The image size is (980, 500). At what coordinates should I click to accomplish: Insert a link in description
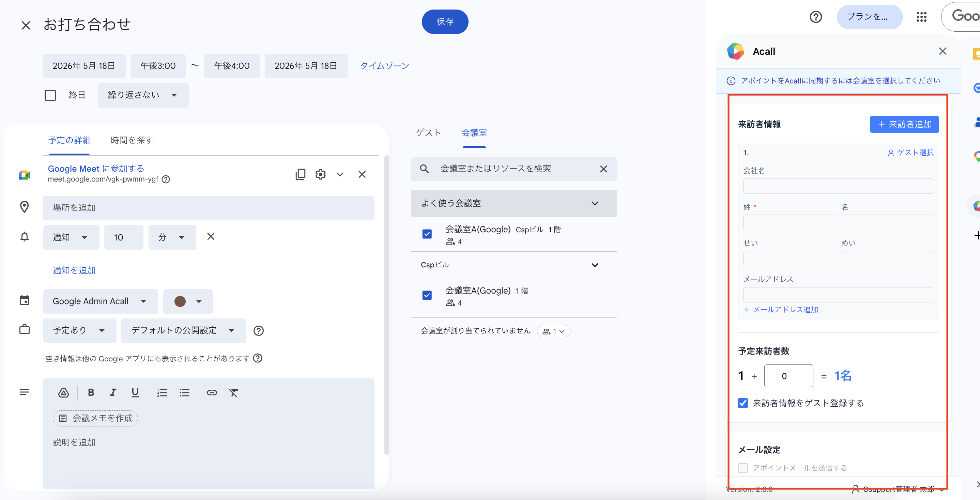click(x=212, y=392)
